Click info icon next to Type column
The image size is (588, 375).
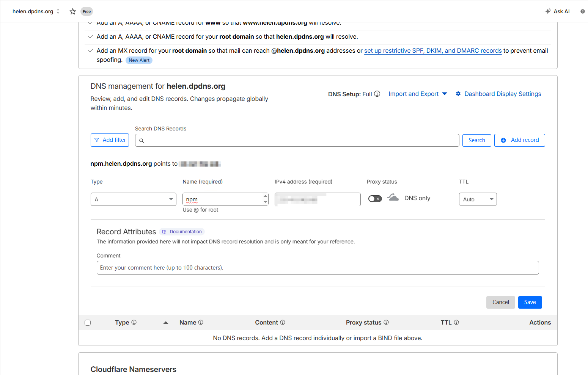click(134, 322)
